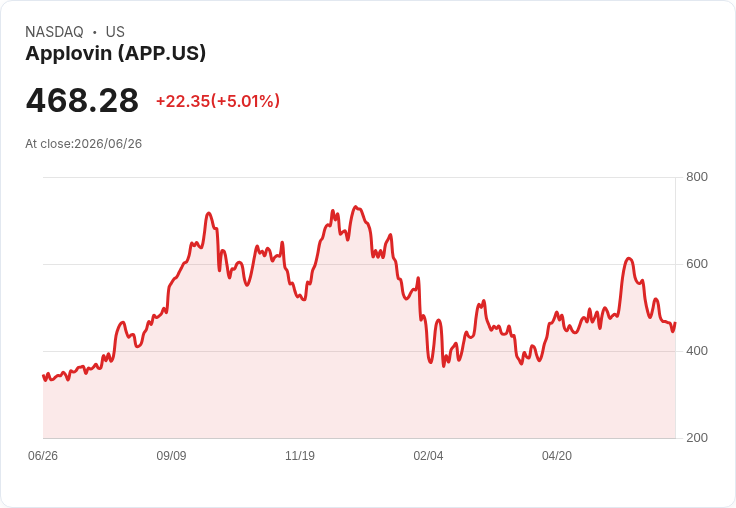Screen dimensions: 736x508
Task: Click the 800 y-axis label
Action: pos(697,177)
